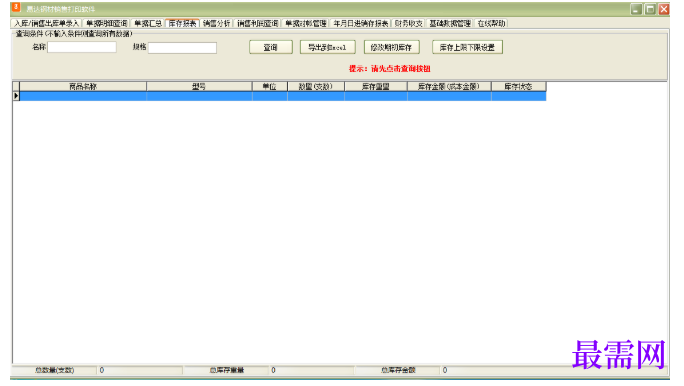Go to the 财务收支 tab
Viewport: 684px width, 386px height.
point(408,24)
